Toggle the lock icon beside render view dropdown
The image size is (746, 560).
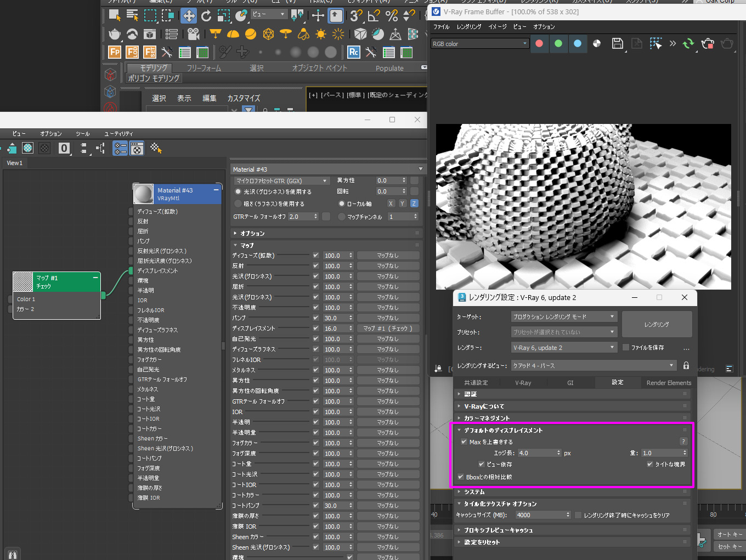point(686,365)
